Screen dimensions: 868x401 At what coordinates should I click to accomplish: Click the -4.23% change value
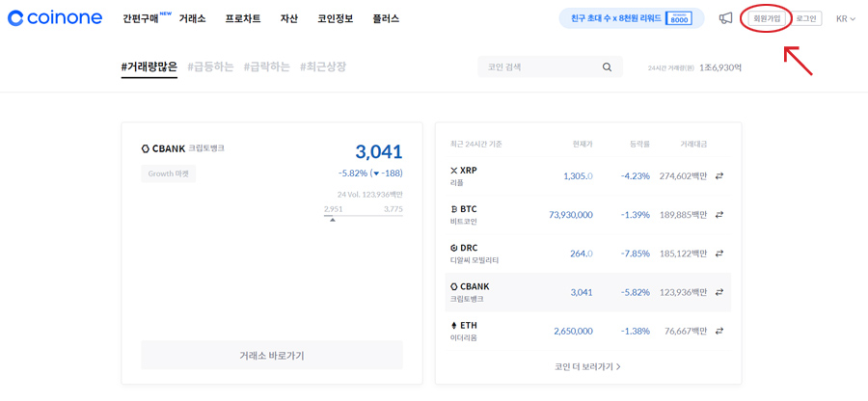point(635,175)
